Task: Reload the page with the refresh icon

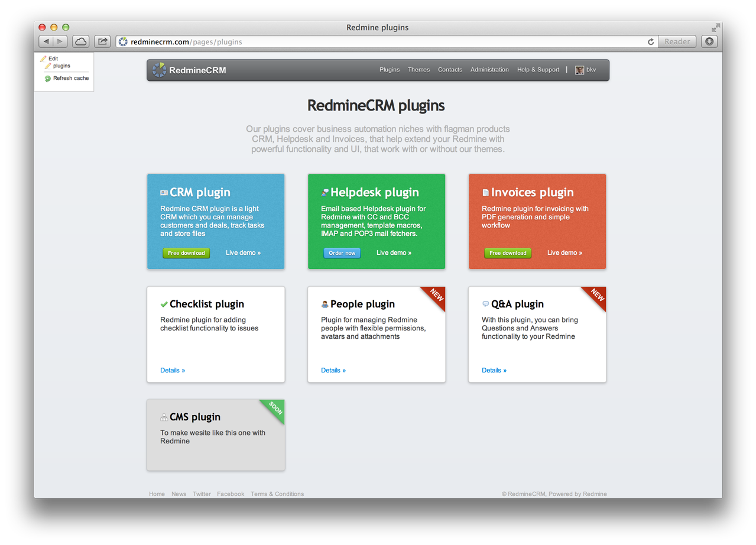Action: tap(651, 42)
